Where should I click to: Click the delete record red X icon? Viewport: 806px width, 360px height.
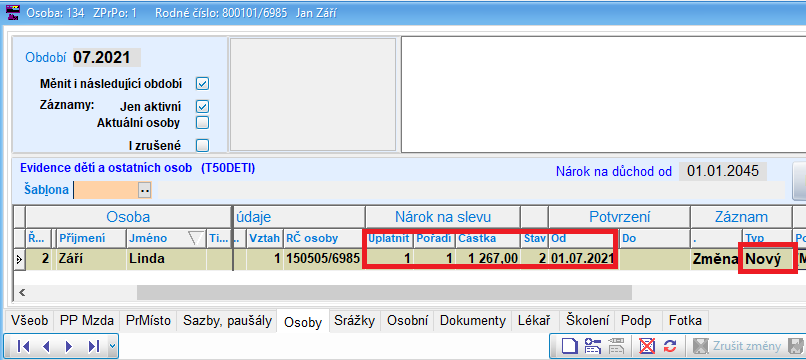647,346
